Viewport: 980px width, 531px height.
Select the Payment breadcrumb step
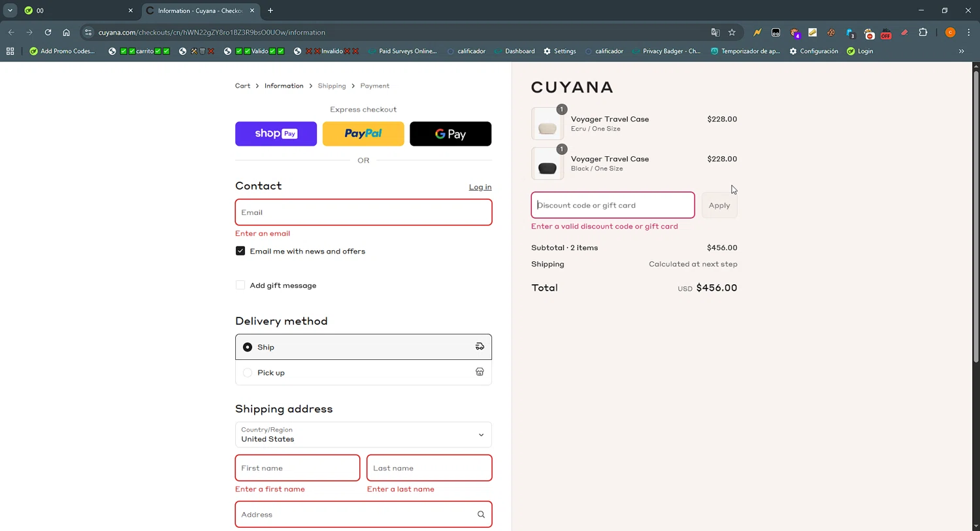374,86
